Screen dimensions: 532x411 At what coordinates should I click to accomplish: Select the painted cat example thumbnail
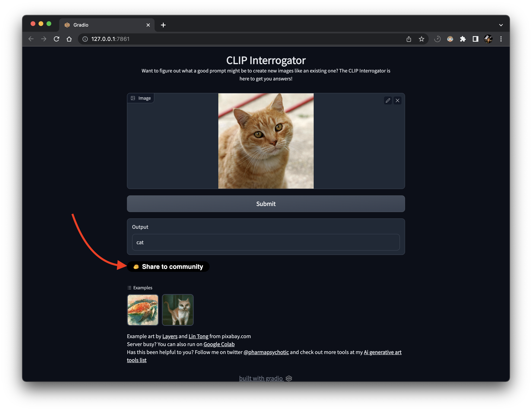click(178, 310)
